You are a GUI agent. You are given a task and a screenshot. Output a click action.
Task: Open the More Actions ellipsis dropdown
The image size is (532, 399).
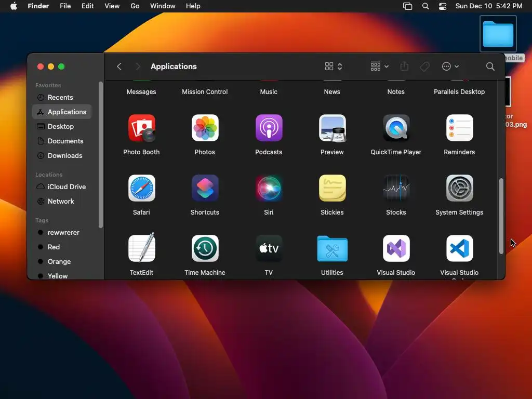(x=450, y=66)
